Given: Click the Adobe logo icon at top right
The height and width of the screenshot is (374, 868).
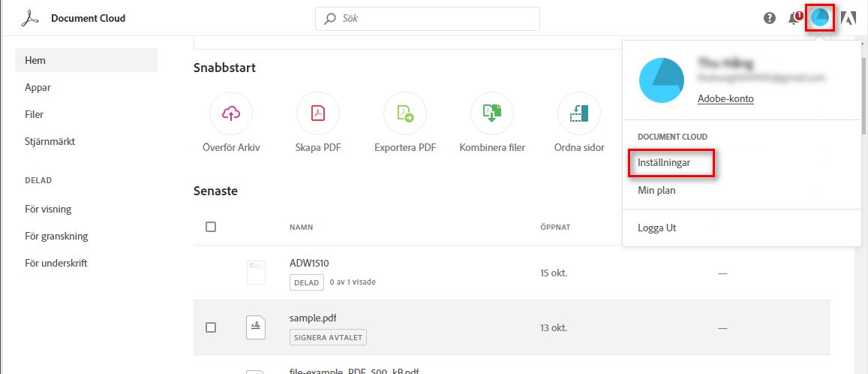Looking at the screenshot, I should click(848, 18).
